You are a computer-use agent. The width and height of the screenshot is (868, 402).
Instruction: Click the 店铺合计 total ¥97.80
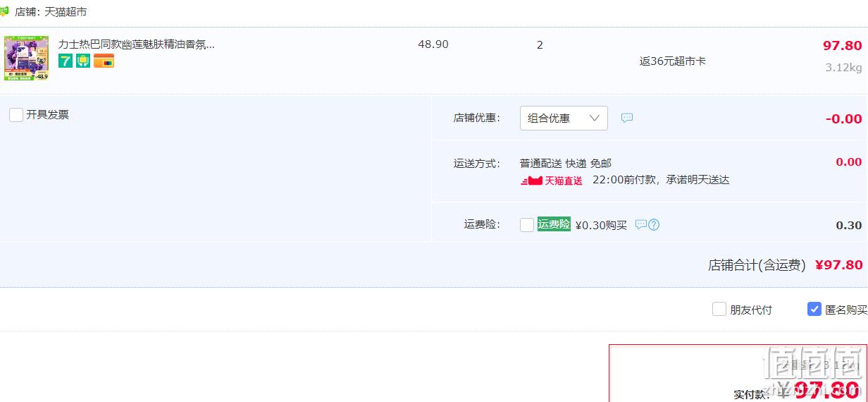coord(839,265)
